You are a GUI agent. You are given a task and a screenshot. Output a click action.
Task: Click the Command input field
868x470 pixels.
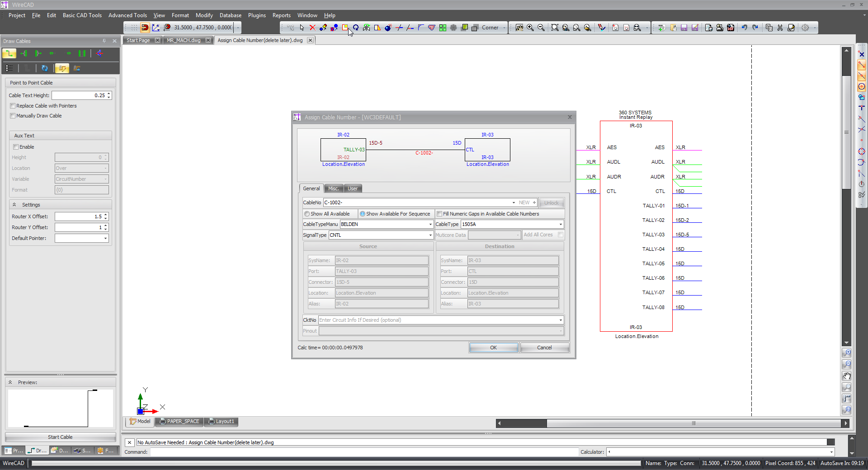(x=364, y=452)
